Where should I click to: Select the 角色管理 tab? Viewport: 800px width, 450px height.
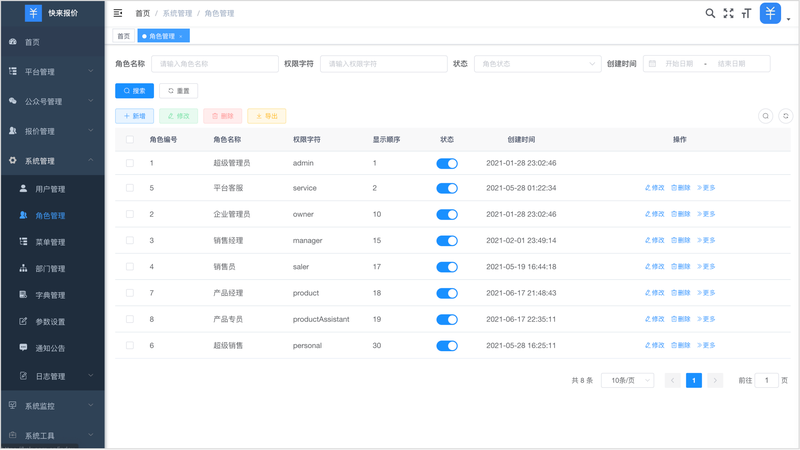[161, 36]
